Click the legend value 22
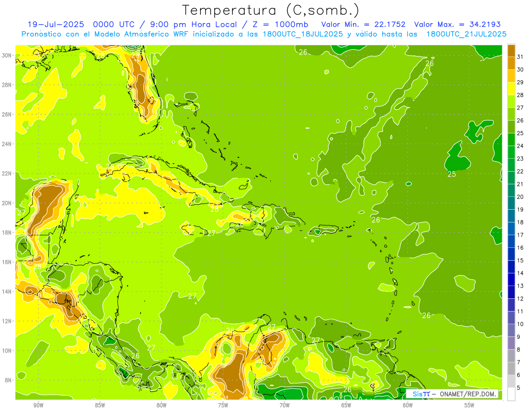Viewport: 532px width, 411px height. 520,172
